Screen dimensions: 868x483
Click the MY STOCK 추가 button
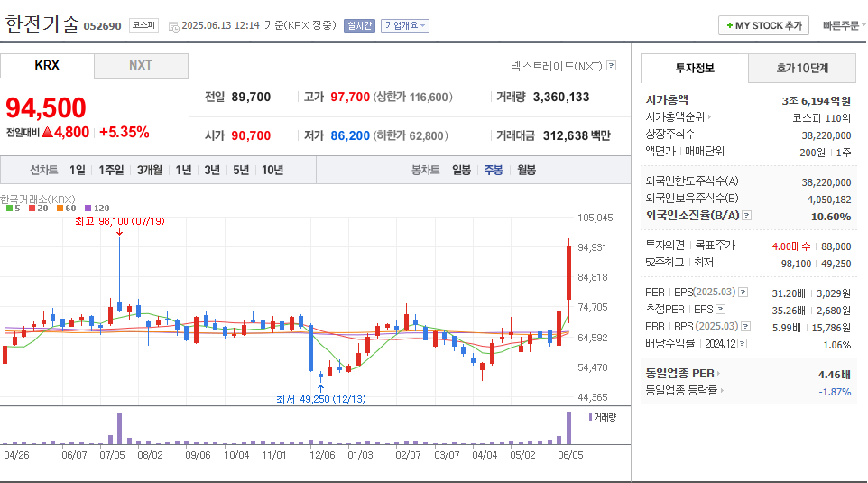coord(763,25)
